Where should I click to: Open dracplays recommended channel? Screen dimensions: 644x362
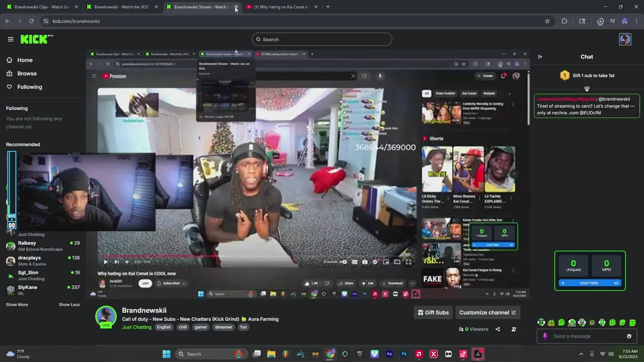pos(43,260)
